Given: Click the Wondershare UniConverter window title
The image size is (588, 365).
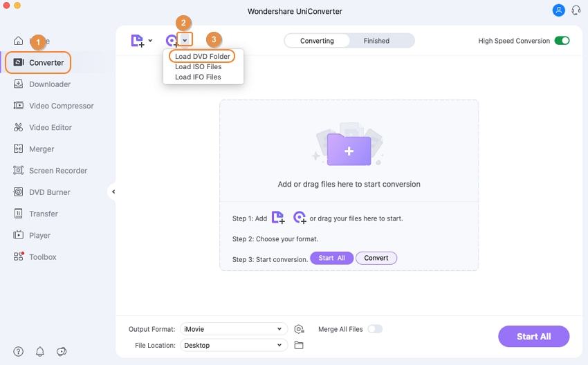Looking at the screenshot, I should point(295,11).
